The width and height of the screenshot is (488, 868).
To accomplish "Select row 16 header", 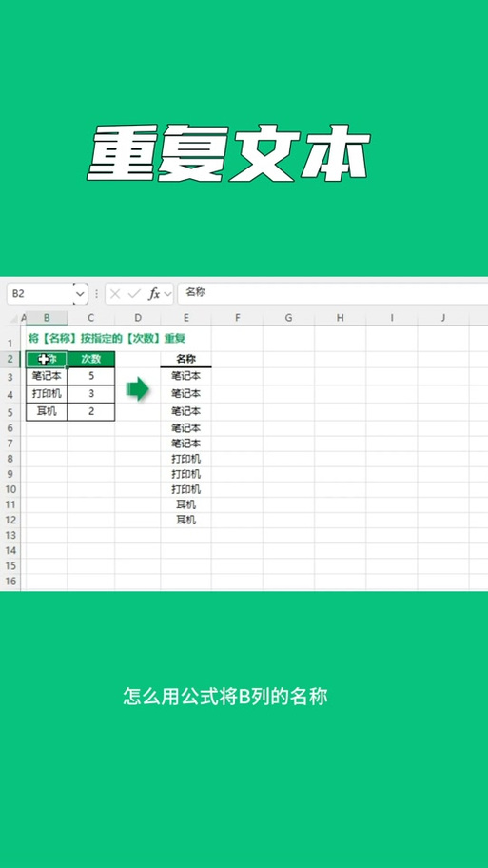I will pyautogui.click(x=10, y=582).
